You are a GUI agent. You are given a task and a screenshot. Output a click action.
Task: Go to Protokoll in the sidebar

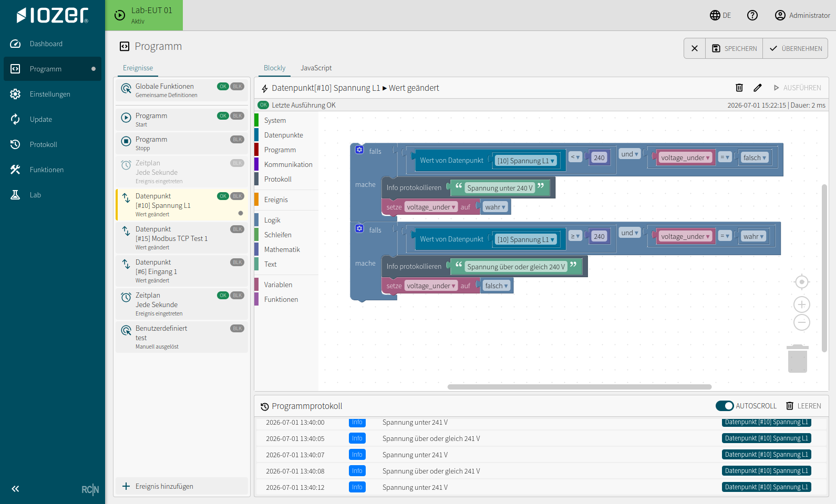(x=53, y=144)
